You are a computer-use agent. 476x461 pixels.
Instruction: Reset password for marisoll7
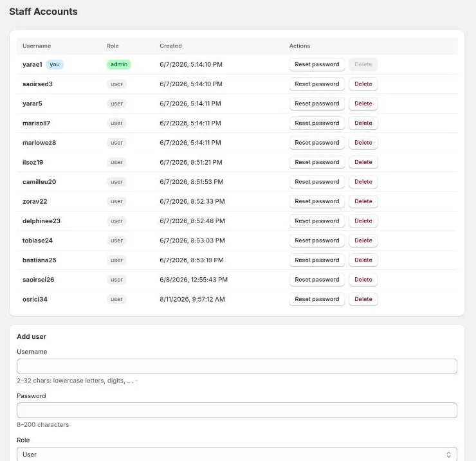317,123
